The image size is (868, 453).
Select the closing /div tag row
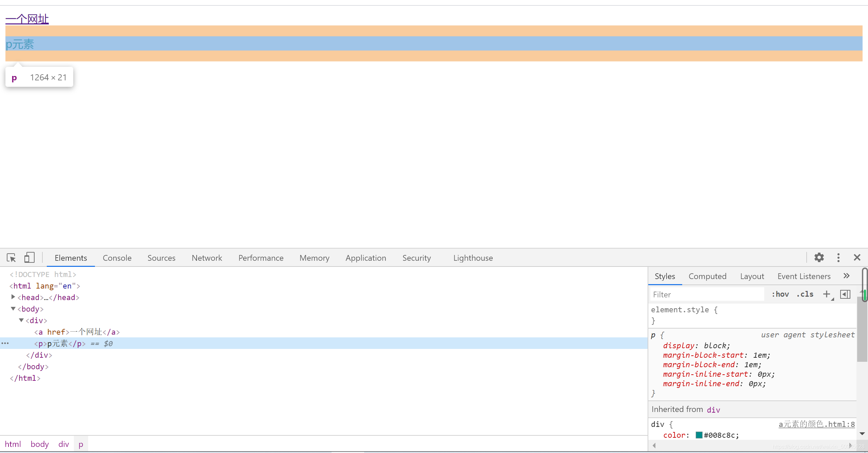tap(39, 355)
